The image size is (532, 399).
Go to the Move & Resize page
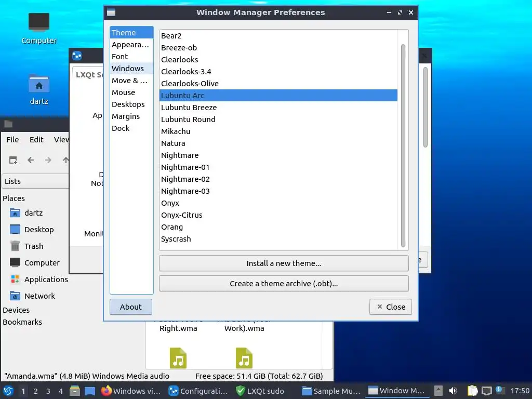click(131, 81)
